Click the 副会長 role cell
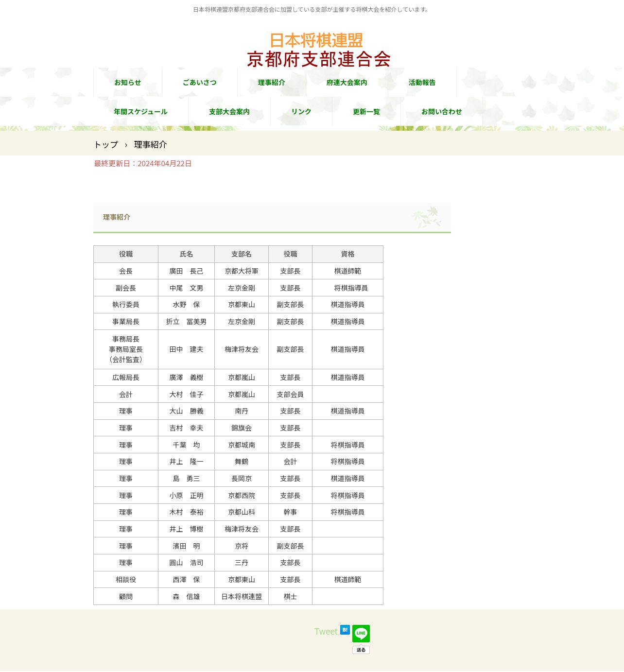624x672 pixels. tap(126, 288)
